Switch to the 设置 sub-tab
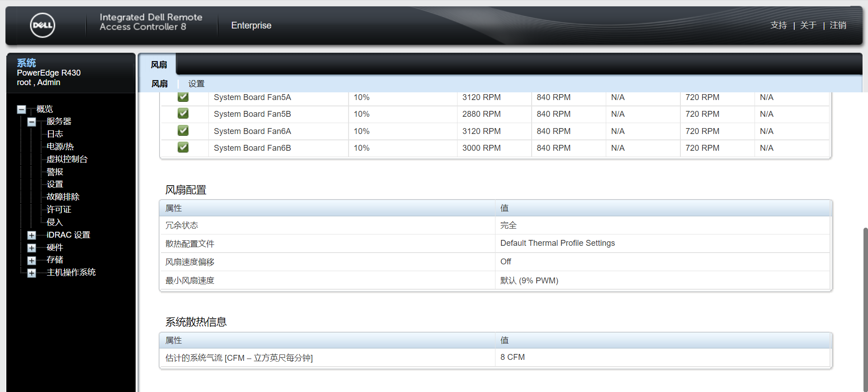The image size is (868, 392). [x=196, y=84]
